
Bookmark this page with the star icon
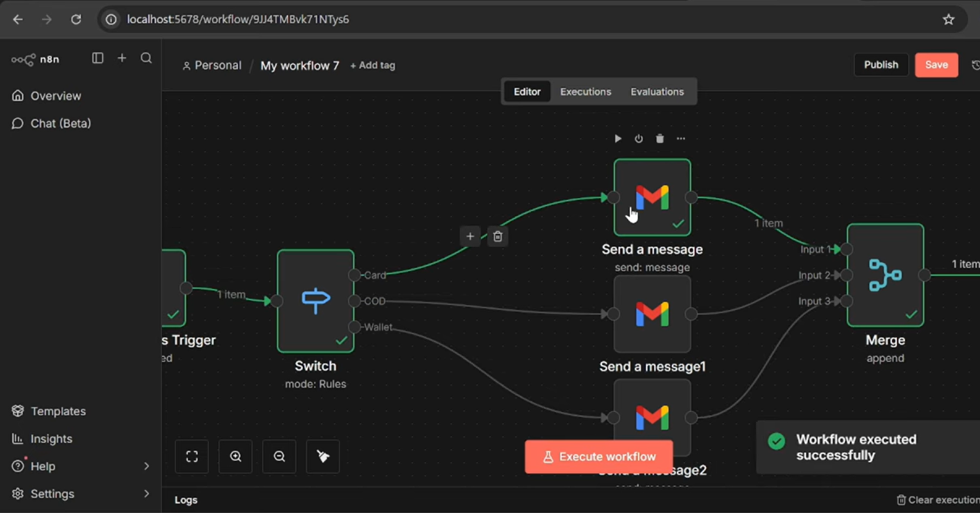(949, 19)
